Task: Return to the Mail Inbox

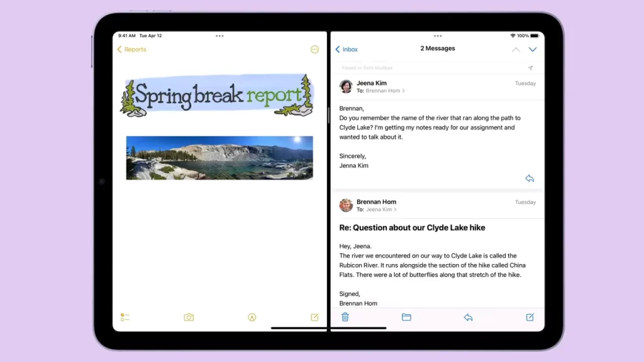Action: (x=347, y=49)
